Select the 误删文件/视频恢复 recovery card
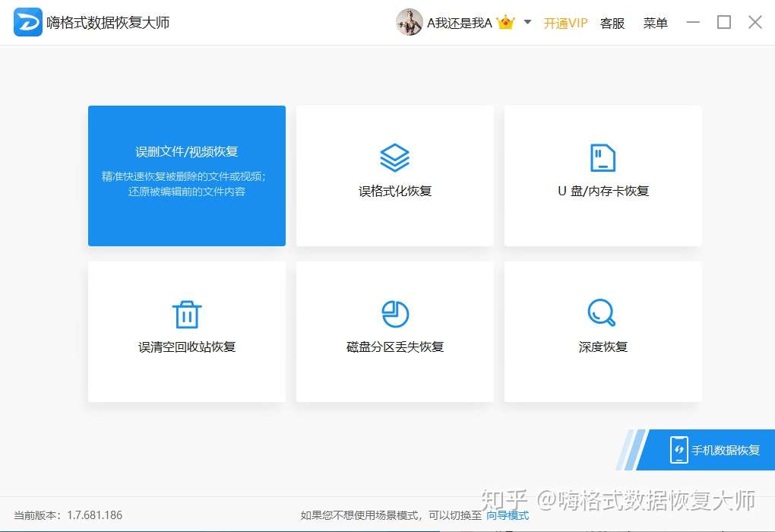 [186, 175]
